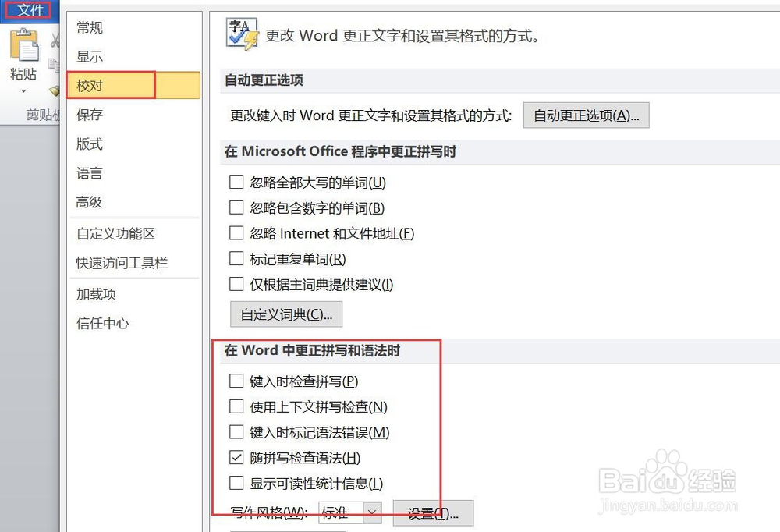Enable 键入时标记语法错误(M) checkbox
The height and width of the screenshot is (532, 780).
coord(236,431)
